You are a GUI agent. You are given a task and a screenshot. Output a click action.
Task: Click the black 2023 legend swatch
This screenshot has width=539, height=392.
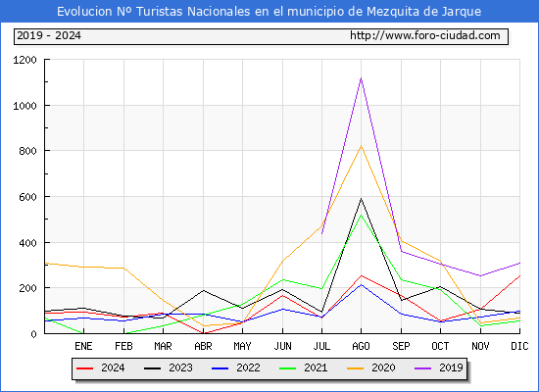[x=152, y=368]
